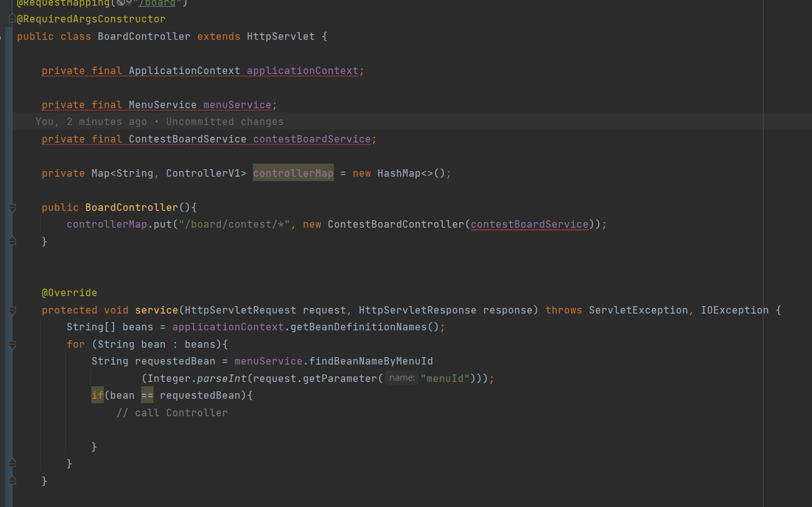Click contestBoardService in the field declaration
The image size is (812, 507).
[312, 139]
